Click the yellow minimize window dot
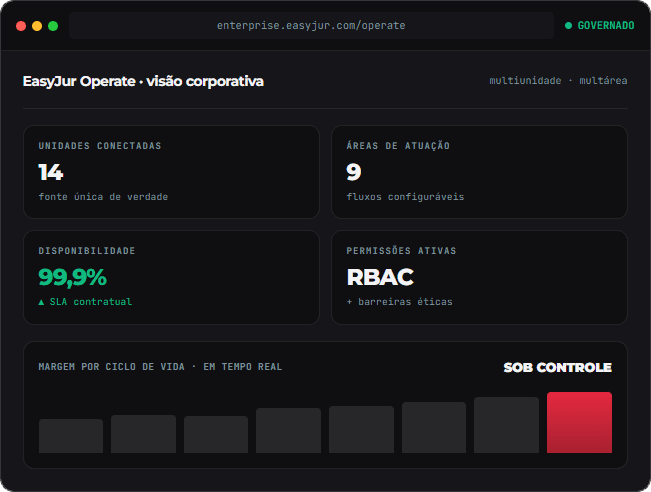This screenshot has width=651, height=492. coord(37,26)
